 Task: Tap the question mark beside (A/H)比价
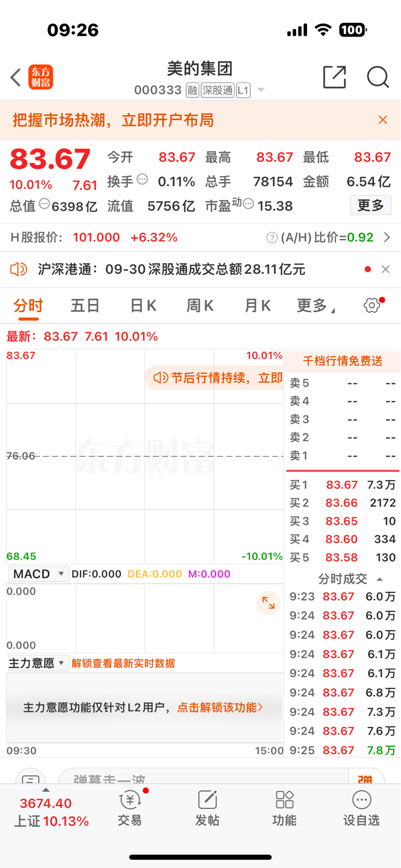272,238
